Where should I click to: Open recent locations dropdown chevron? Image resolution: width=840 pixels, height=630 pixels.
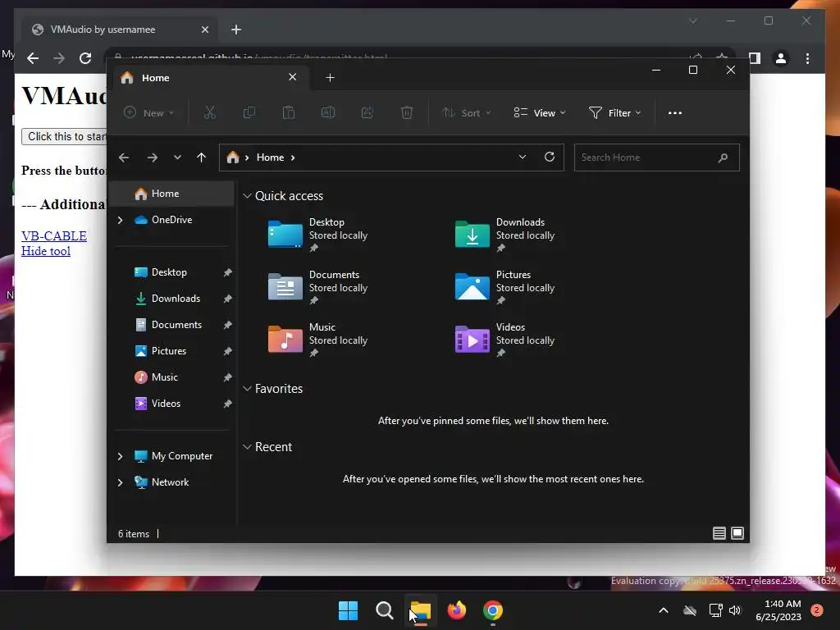[177, 157]
